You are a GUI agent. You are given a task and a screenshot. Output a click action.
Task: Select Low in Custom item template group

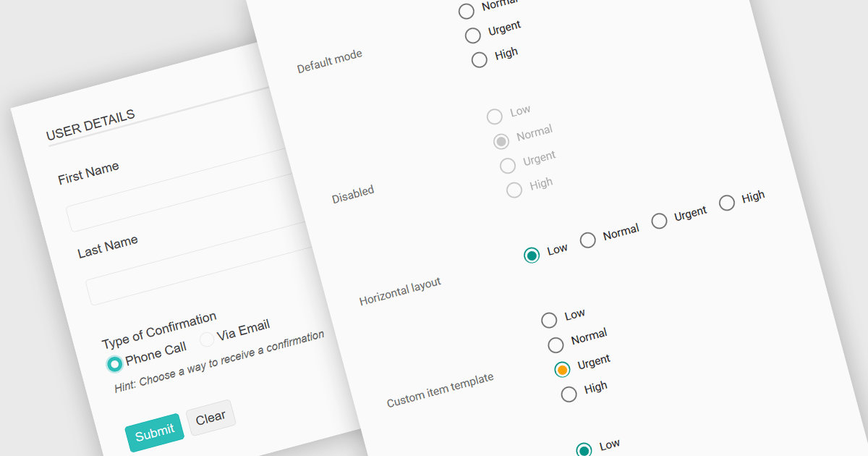tap(549, 320)
